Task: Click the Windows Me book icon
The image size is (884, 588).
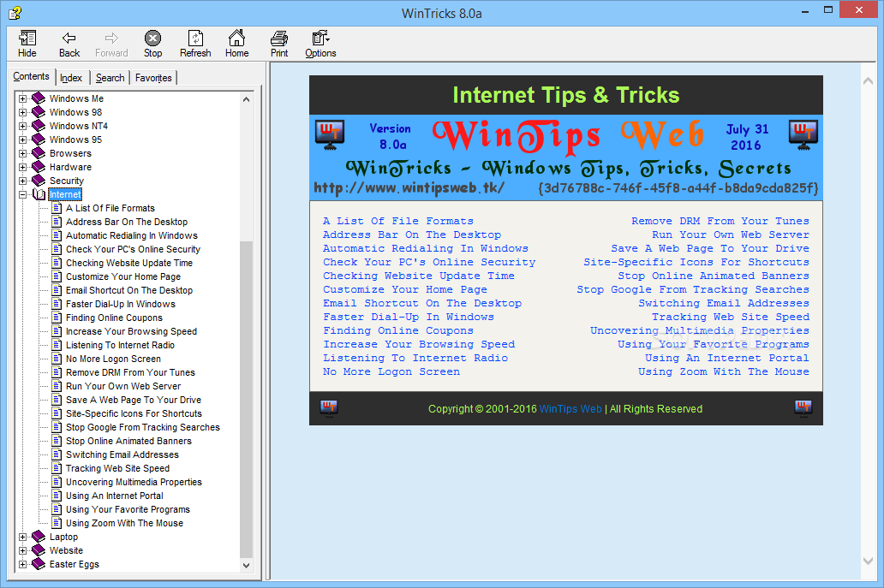Action: pyautogui.click(x=39, y=98)
